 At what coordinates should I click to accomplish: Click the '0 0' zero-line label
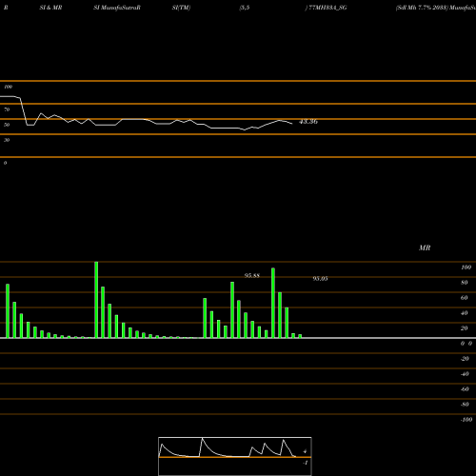coord(466,344)
